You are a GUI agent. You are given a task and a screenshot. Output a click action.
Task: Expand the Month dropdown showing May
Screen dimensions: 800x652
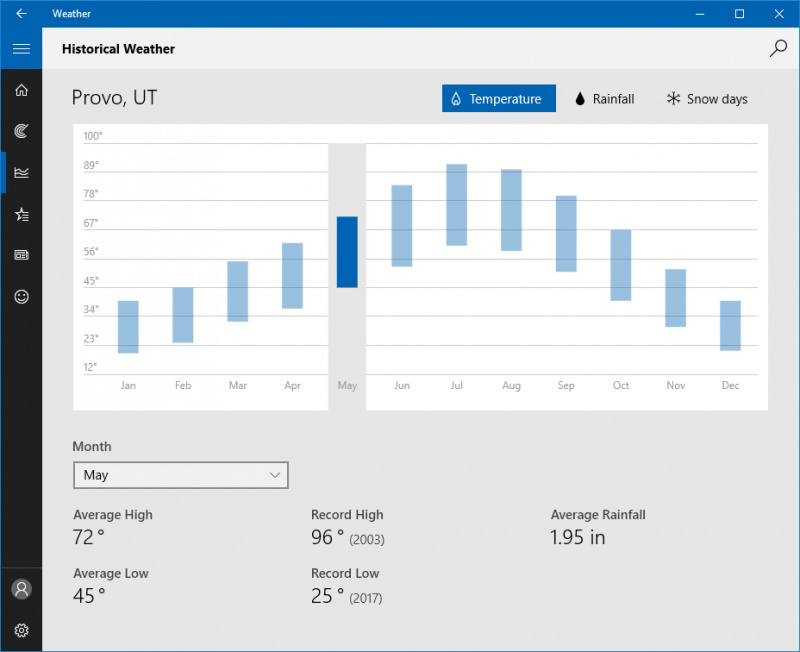(181, 475)
